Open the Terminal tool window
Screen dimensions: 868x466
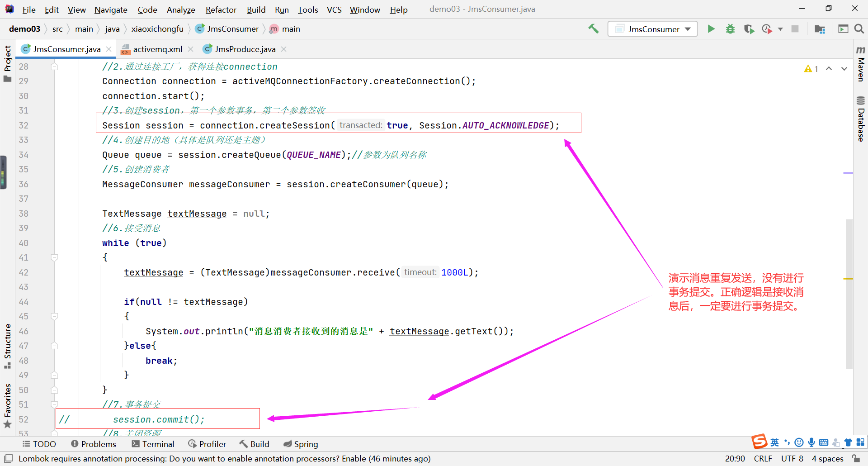(x=153, y=444)
